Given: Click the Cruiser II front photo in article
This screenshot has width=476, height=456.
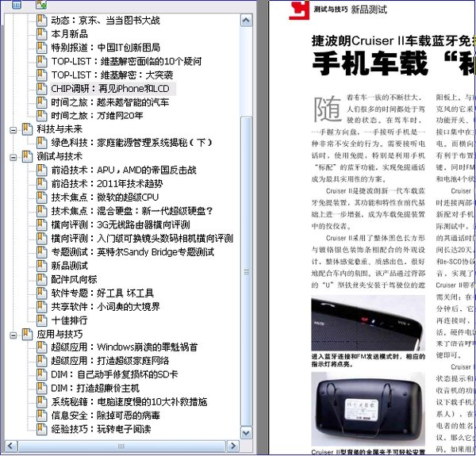Looking at the screenshot, I should coord(368,324).
